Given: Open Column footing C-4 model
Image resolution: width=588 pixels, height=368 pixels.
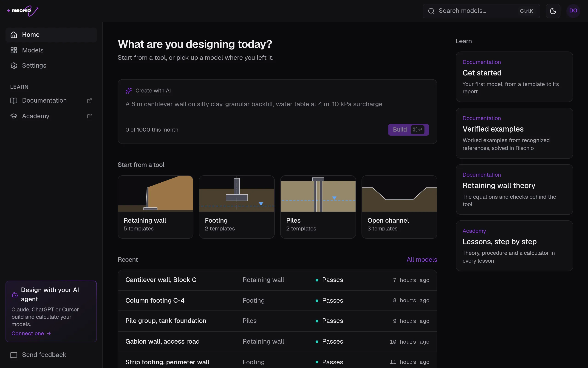Looking at the screenshot, I should [277, 301].
